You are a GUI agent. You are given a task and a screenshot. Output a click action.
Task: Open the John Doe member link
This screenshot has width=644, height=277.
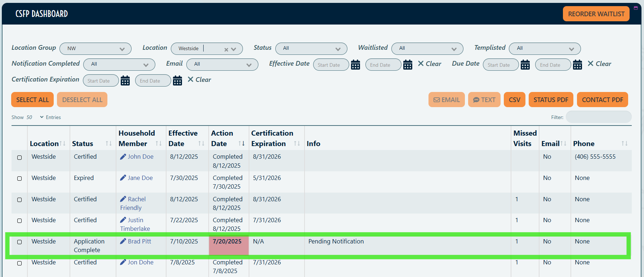(141, 157)
